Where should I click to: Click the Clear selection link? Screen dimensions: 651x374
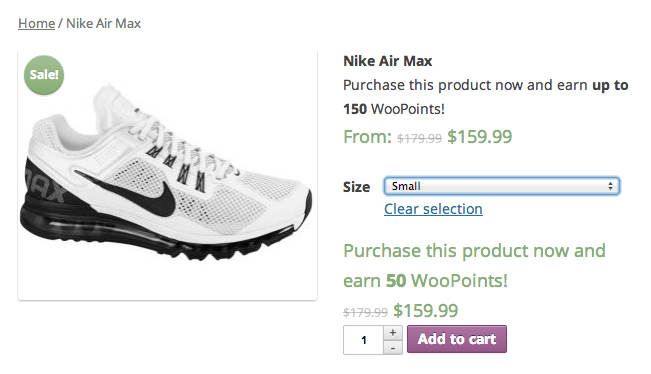click(433, 209)
